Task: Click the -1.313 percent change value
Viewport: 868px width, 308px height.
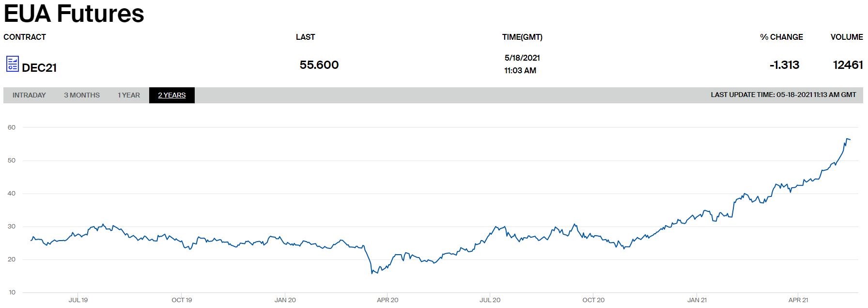Action: 784,65
